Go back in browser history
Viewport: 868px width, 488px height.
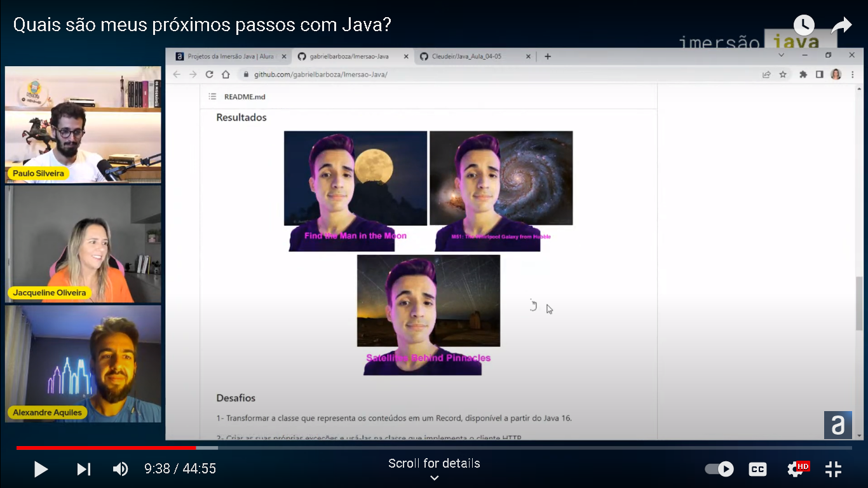click(177, 74)
